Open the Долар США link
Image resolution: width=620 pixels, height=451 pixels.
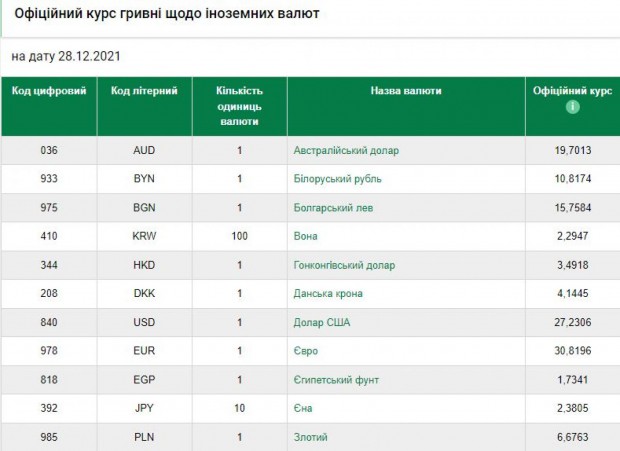point(322,323)
